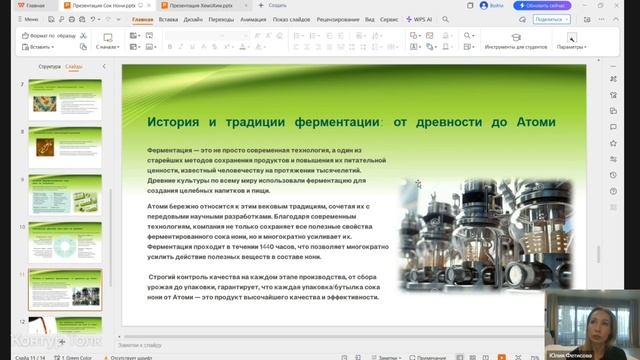640x360 pixels.
Task: Increase font size icon
Action: point(258,36)
